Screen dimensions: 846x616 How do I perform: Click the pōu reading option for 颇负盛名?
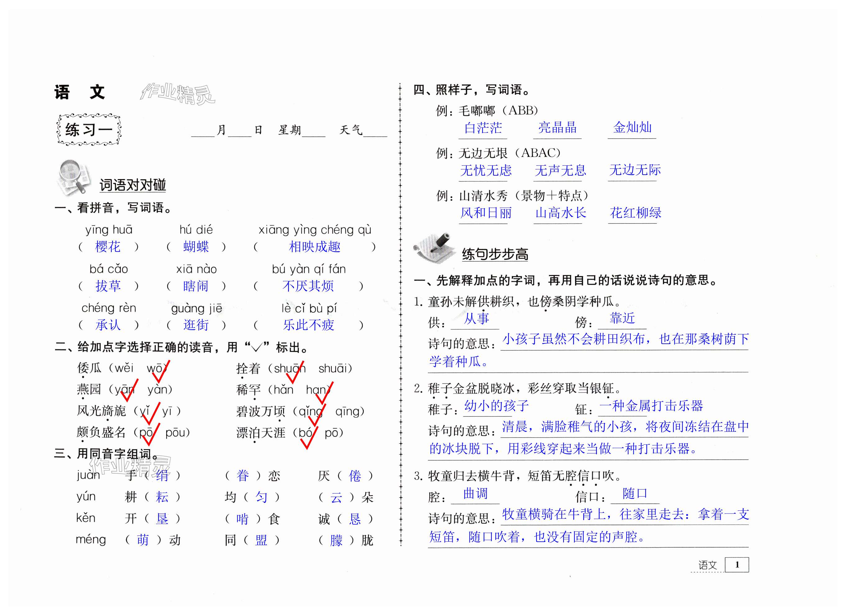(x=176, y=433)
